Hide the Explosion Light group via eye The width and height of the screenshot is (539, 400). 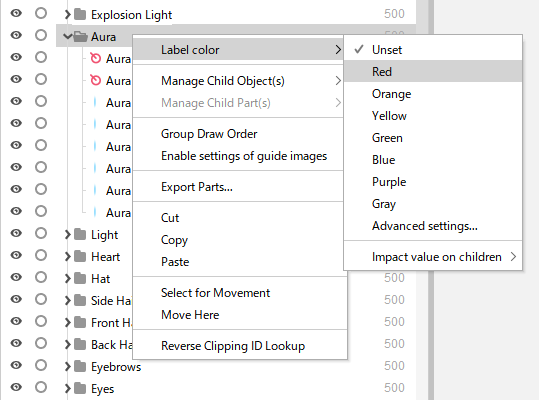point(16,13)
